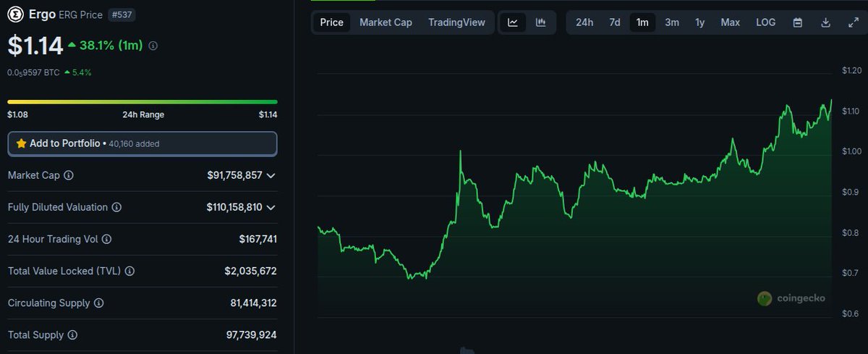
Task: Click the 0.0₅9597 BTC value
Action: (x=33, y=72)
